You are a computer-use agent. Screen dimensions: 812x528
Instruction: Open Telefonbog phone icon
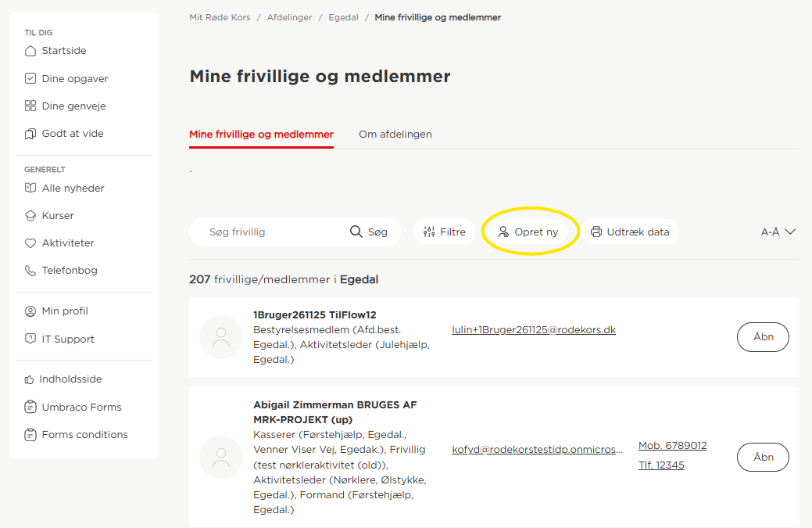pyautogui.click(x=30, y=271)
